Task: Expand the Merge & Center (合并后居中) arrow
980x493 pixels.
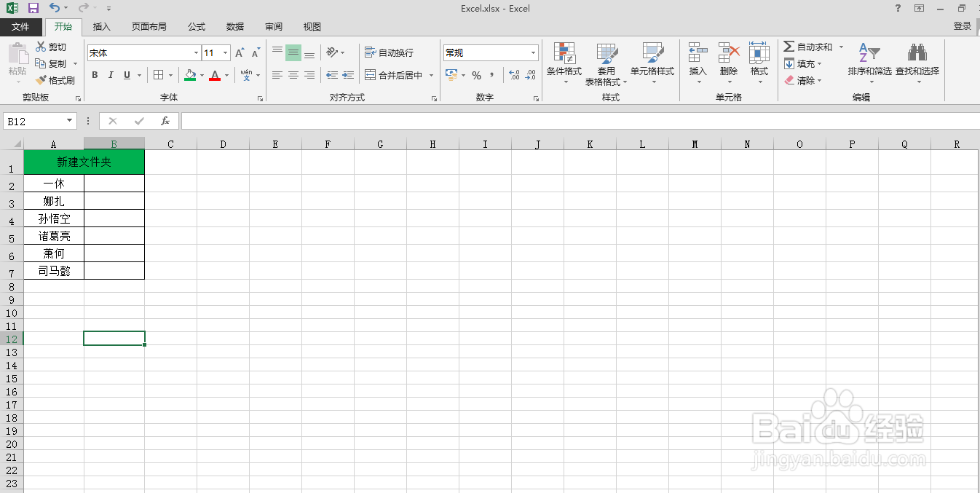Action: click(x=431, y=75)
